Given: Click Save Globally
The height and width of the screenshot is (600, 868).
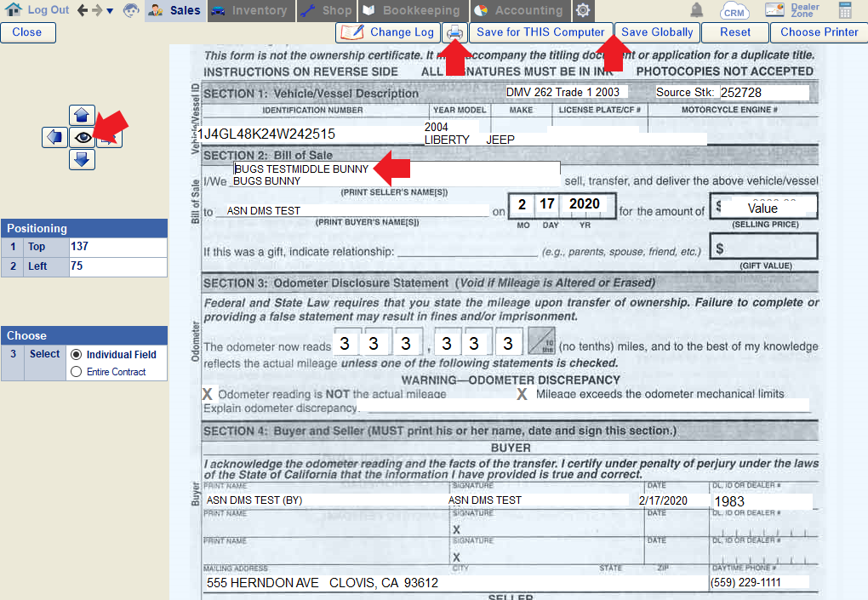Looking at the screenshot, I should [657, 32].
